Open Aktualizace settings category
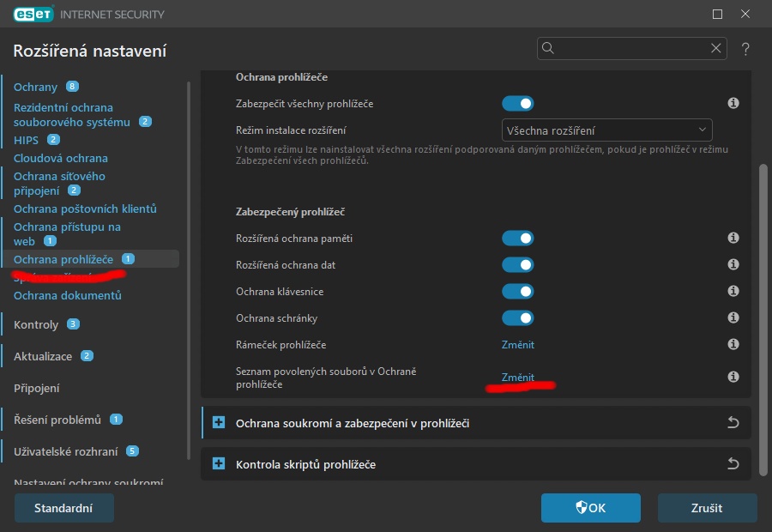The width and height of the screenshot is (772, 532). [43, 356]
